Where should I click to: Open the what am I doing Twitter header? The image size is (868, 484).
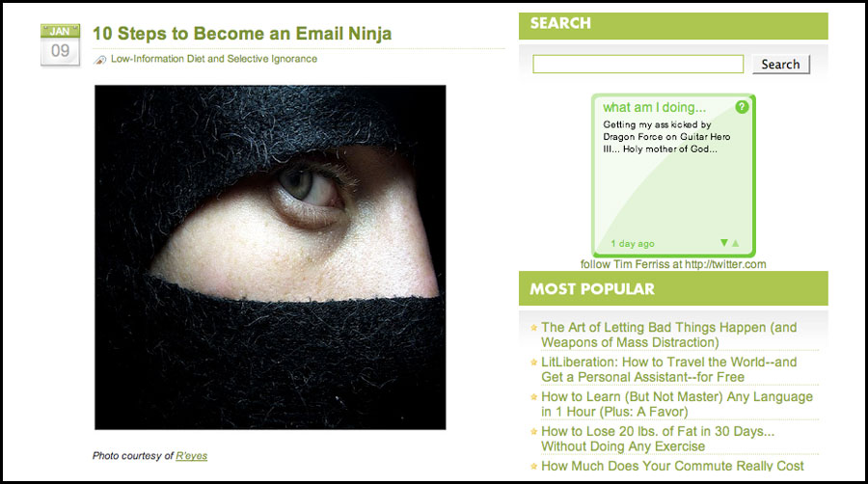tap(654, 107)
